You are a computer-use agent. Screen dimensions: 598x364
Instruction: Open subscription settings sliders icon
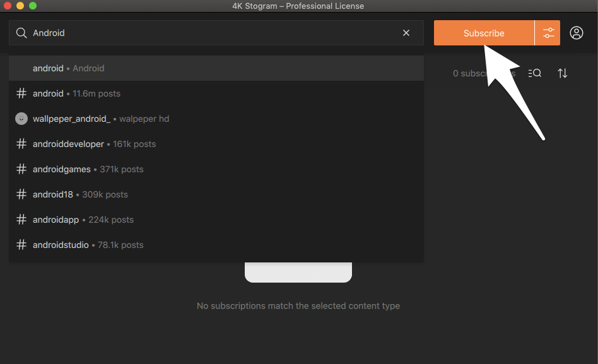click(548, 33)
